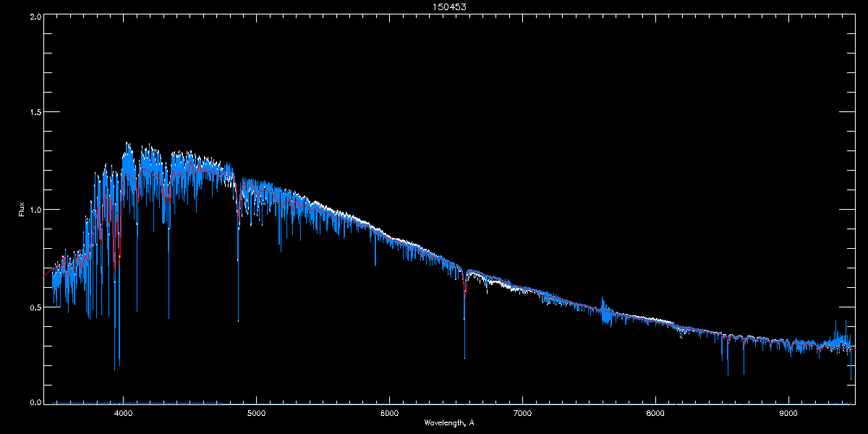Click the 0.0 flux tick label

pyautogui.click(x=35, y=401)
